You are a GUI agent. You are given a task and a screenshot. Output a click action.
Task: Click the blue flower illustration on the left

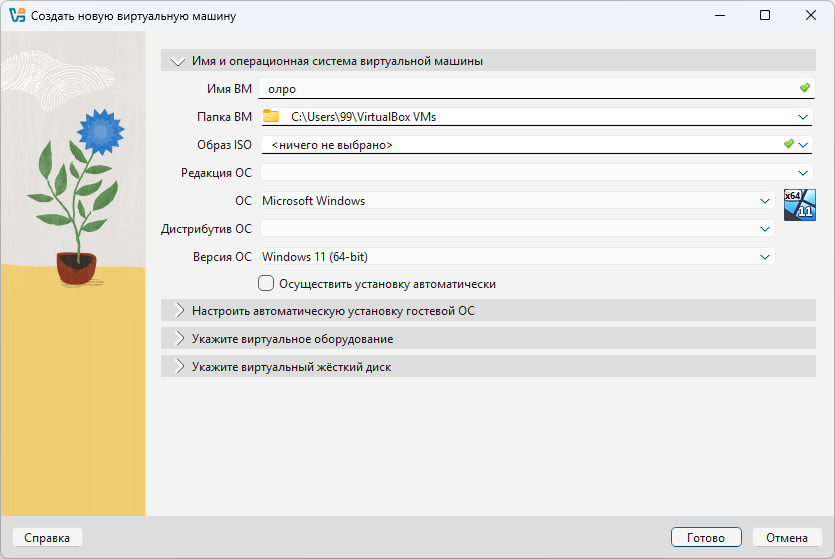point(99,130)
